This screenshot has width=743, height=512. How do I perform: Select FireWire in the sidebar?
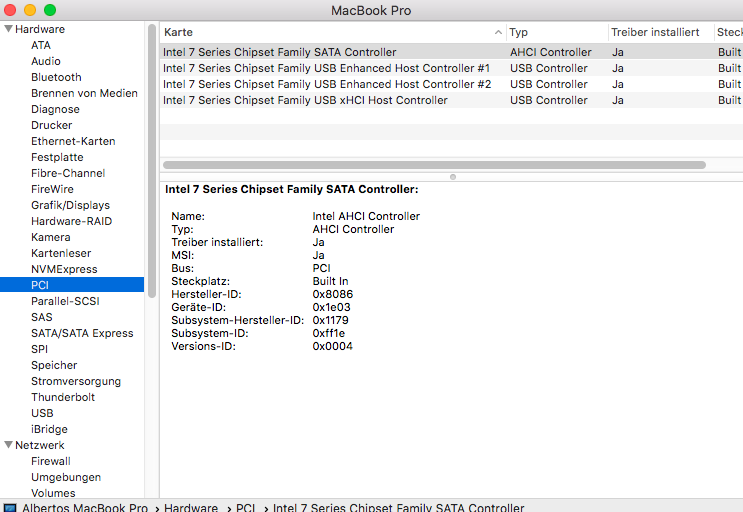pyautogui.click(x=52, y=189)
